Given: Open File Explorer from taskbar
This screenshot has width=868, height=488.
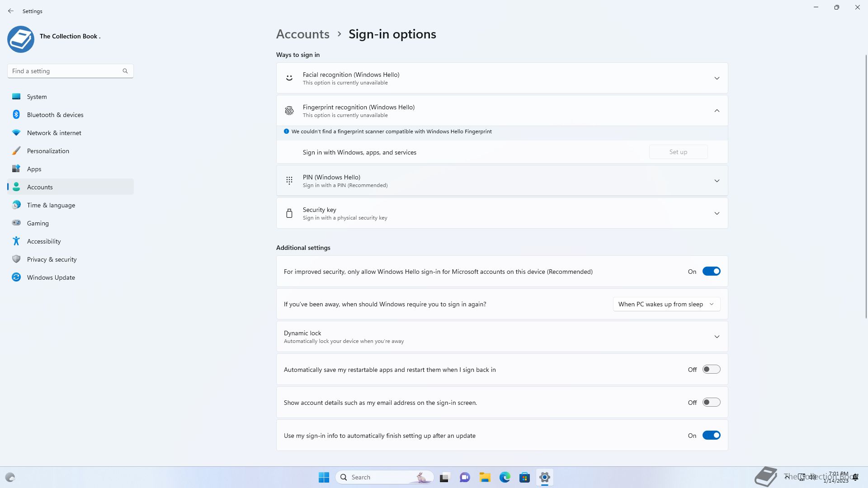Looking at the screenshot, I should [485, 477].
